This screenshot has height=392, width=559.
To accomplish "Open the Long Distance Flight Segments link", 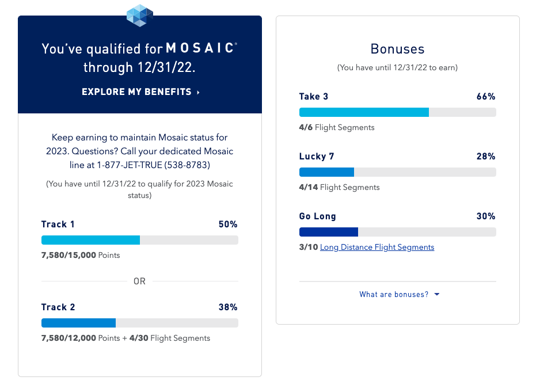I will 377,247.
